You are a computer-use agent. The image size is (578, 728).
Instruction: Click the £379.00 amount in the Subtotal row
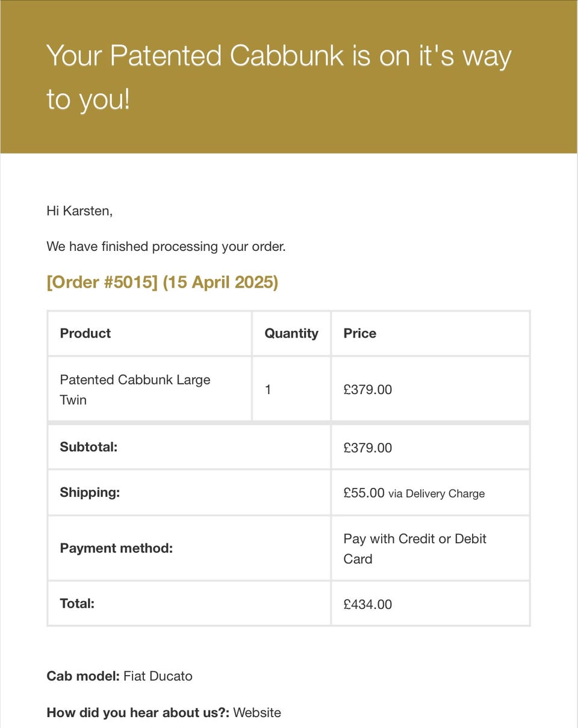pyautogui.click(x=367, y=448)
